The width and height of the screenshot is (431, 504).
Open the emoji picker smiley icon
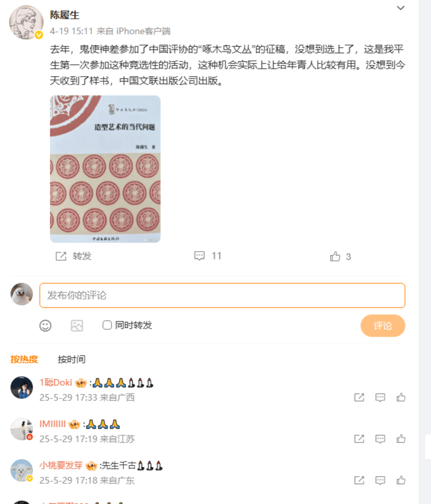click(x=45, y=326)
